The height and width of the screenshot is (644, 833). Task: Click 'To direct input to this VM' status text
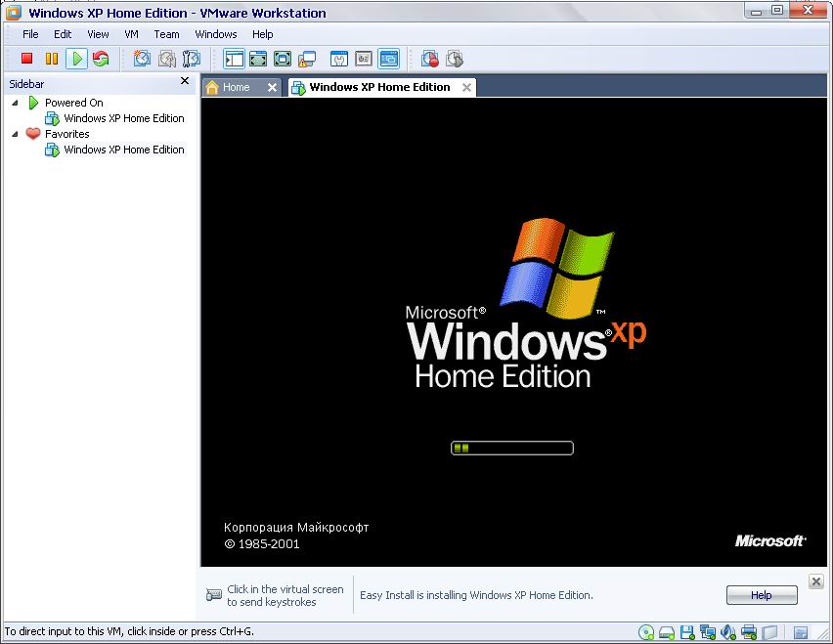click(129, 631)
